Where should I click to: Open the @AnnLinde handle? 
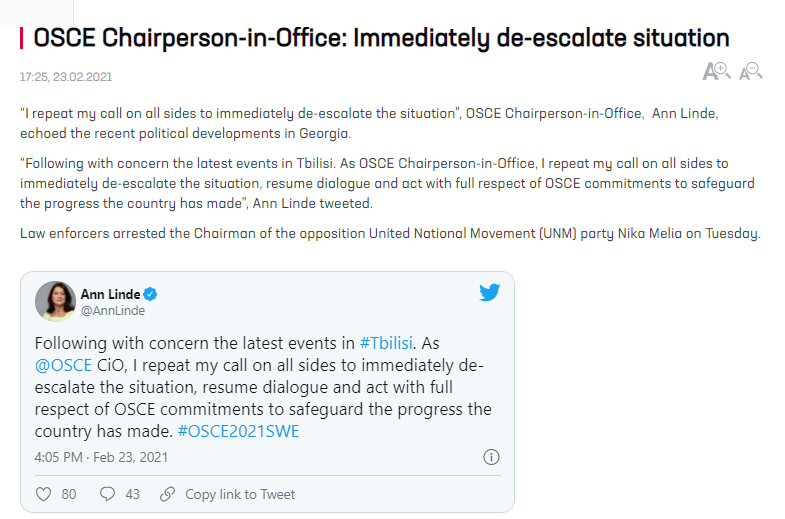113,311
